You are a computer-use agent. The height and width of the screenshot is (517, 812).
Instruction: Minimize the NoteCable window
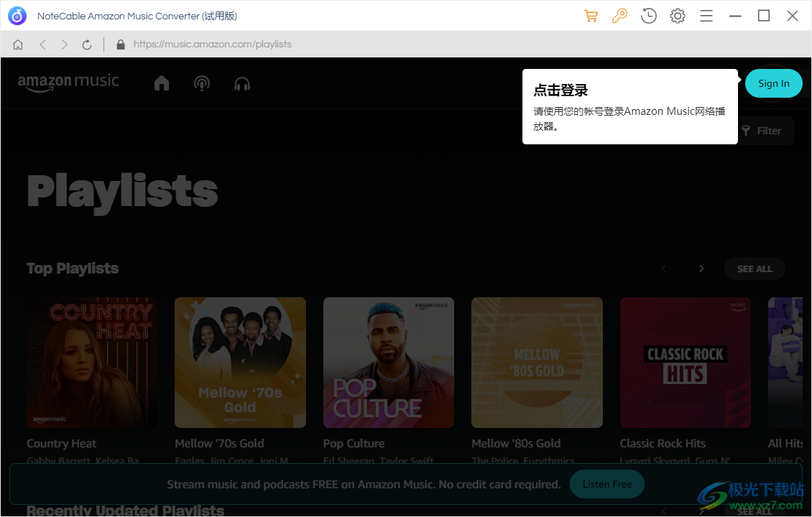click(x=735, y=16)
